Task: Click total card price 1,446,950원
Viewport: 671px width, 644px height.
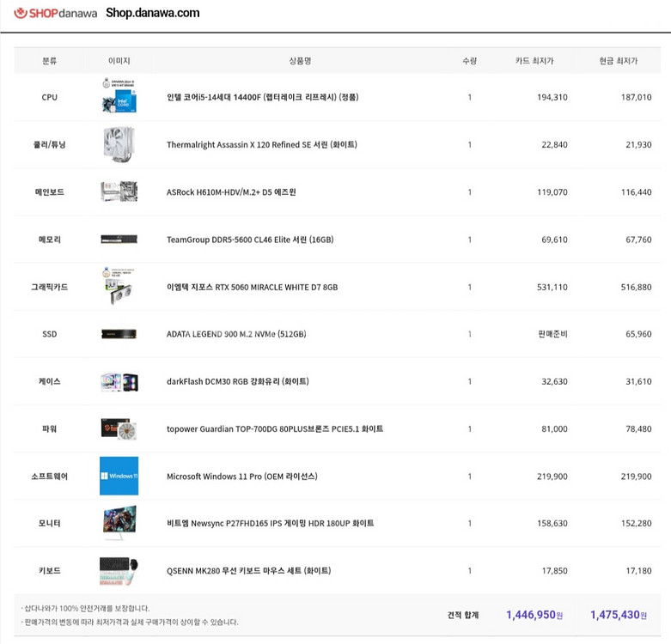Action: pos(534,615)
